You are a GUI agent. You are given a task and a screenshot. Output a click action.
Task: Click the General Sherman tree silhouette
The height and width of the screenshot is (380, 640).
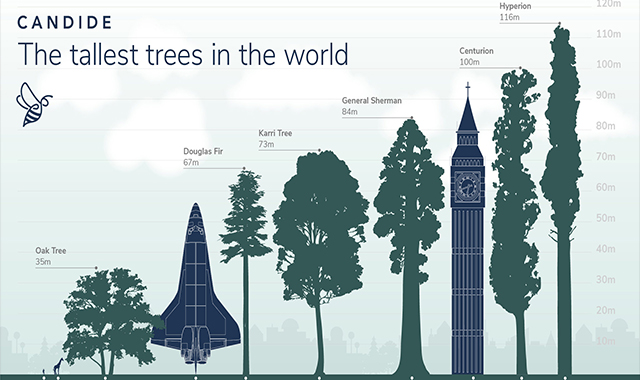[409, 246]
